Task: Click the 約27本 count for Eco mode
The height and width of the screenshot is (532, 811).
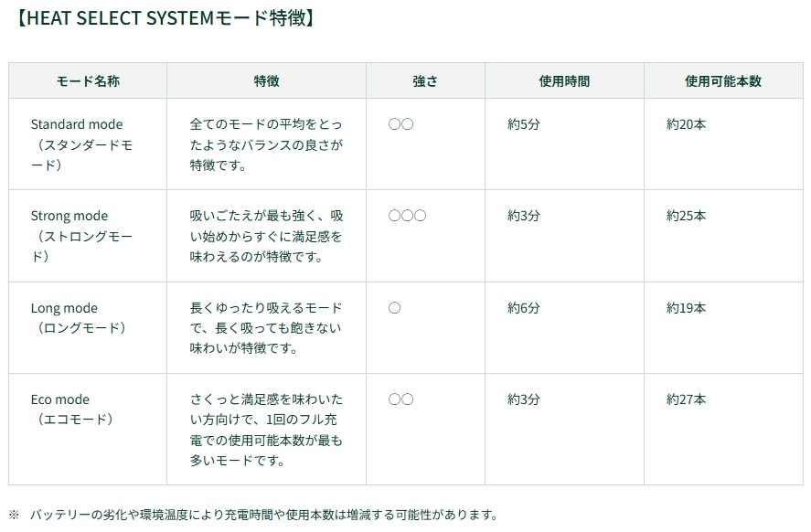Action: [686, 399]
